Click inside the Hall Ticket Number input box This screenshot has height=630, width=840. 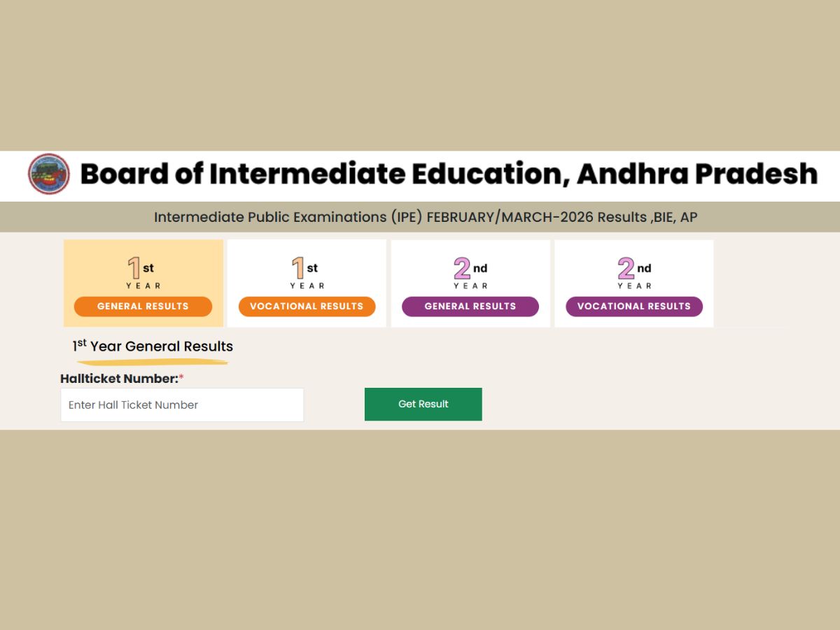182,405
